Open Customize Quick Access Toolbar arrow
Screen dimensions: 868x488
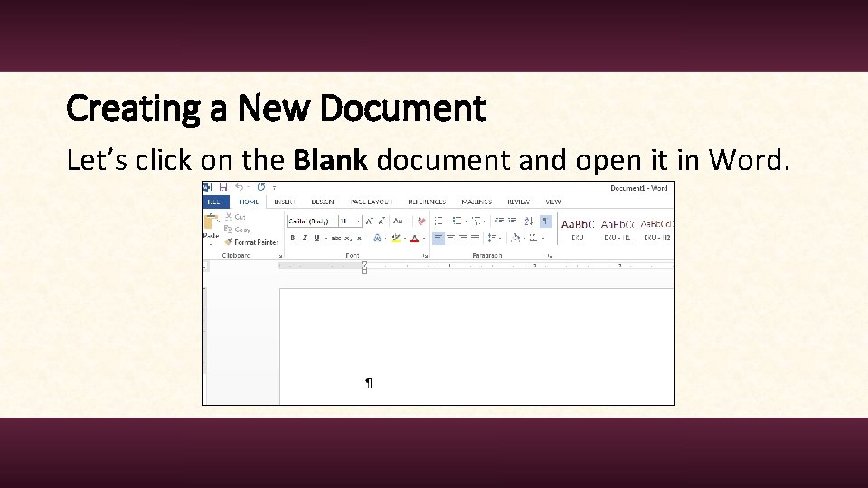pos(275,188)
